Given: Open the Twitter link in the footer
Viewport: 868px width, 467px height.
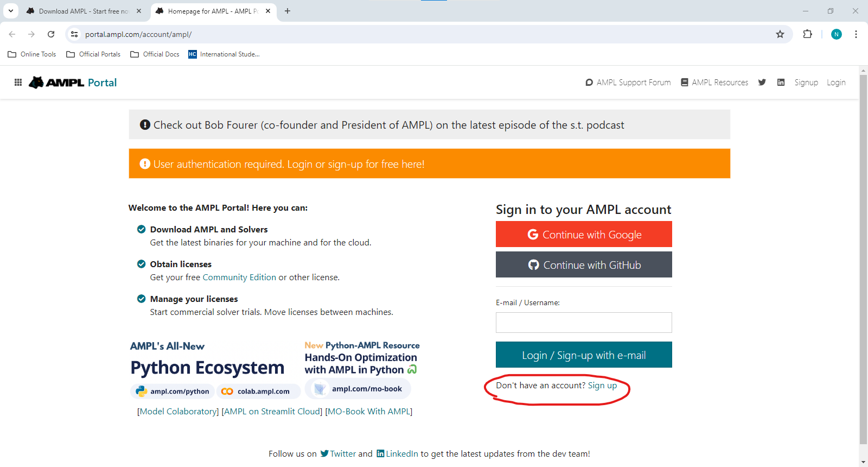Looking at the screenshot, I should (x=338, y=454).
